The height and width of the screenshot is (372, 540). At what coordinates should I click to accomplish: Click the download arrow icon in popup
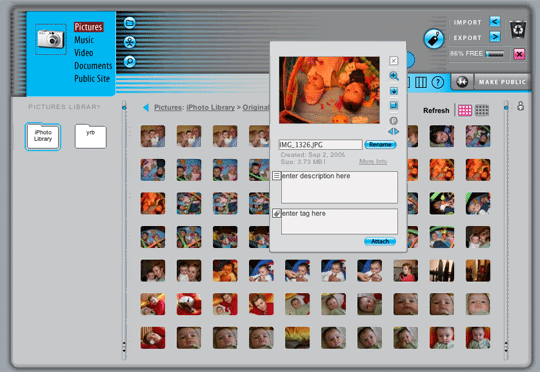tap(394, 91)
